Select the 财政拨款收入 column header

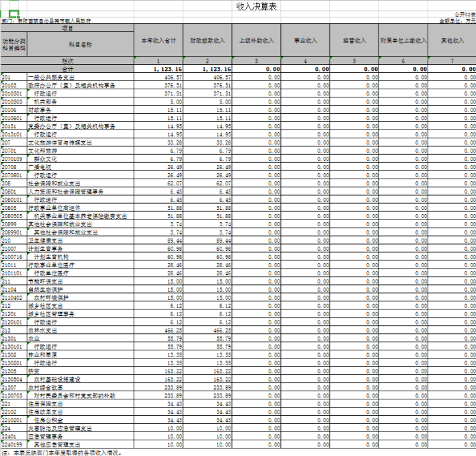(x=207, y=41)
